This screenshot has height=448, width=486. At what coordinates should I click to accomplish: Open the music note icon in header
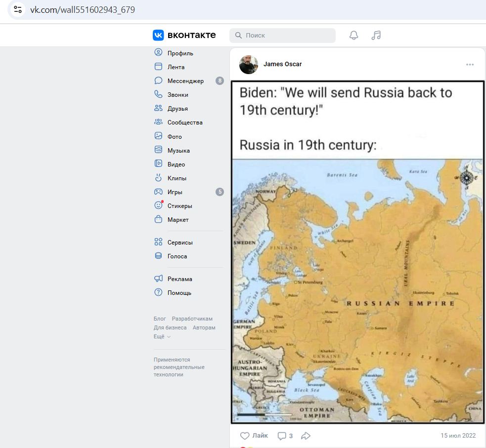[x=376, y=35]
